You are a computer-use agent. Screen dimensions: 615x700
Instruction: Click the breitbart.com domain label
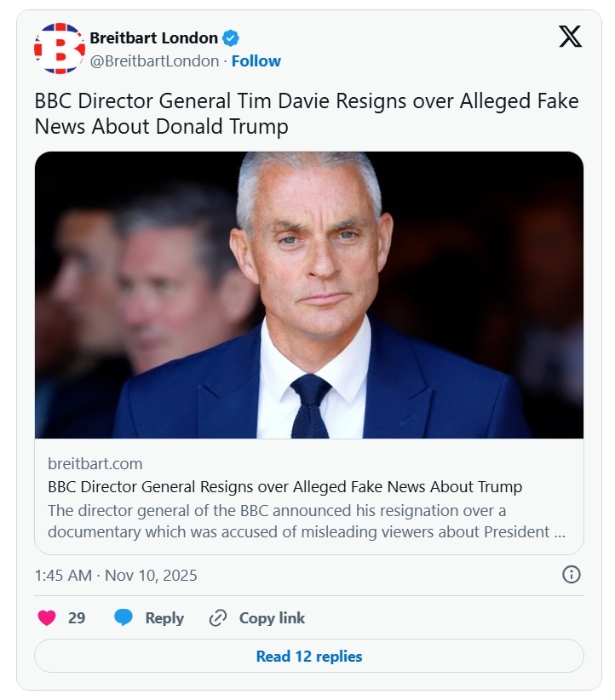[x=95, y=464]
